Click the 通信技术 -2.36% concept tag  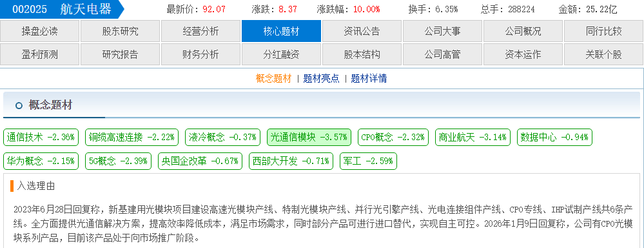[x=41, y=137]
